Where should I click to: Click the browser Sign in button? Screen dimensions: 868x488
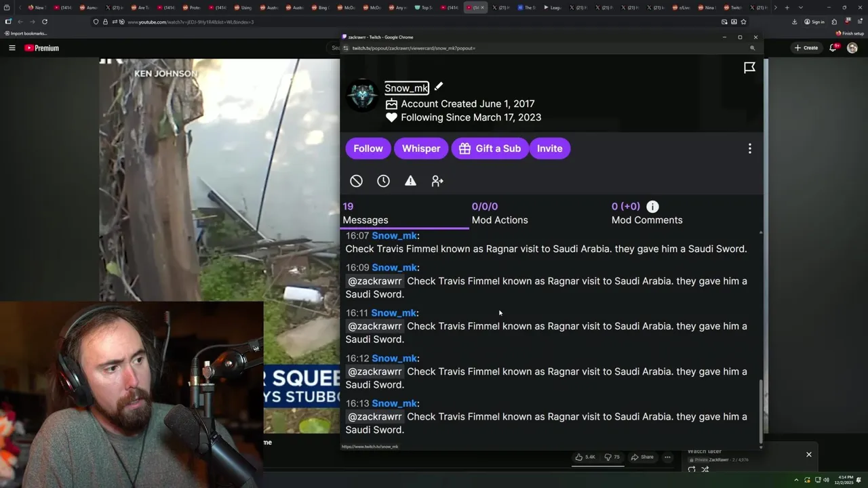click(814, 22)
